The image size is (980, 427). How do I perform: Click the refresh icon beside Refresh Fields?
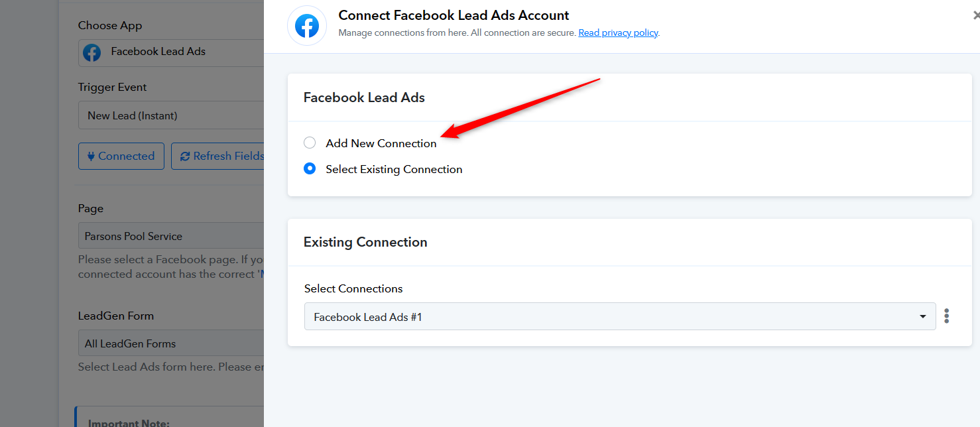point(185,156)
